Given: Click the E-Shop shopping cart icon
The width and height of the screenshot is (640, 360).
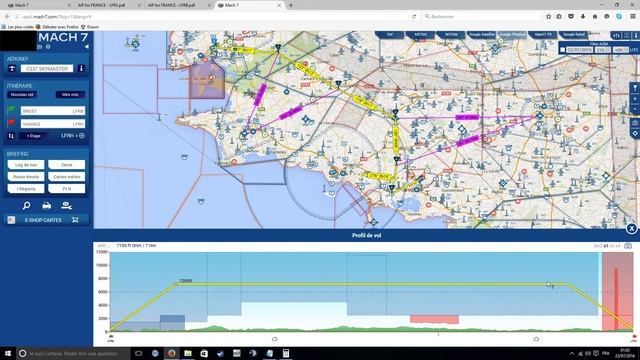Looking at the screenshot, I should 75,220.
